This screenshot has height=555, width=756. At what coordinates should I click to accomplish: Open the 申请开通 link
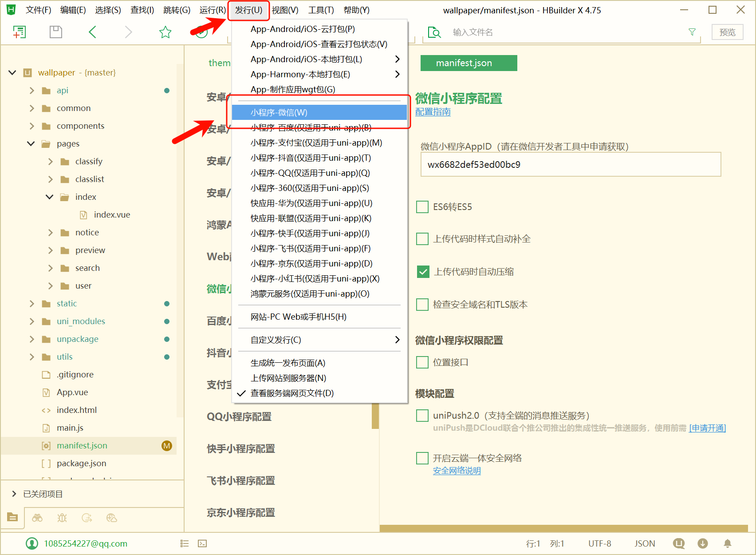click(x=707, y=428)
